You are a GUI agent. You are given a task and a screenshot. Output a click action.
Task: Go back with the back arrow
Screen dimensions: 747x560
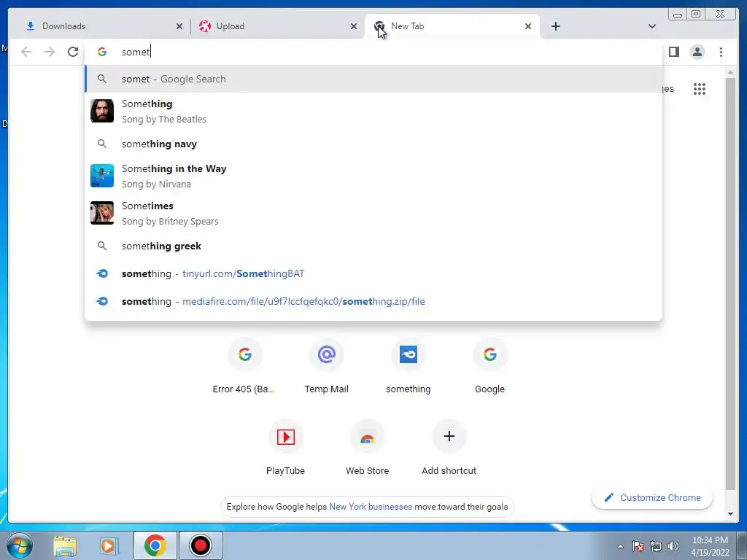click(26, 52)
